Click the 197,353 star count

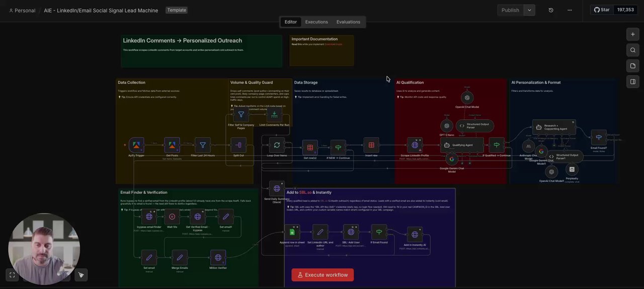625,10
